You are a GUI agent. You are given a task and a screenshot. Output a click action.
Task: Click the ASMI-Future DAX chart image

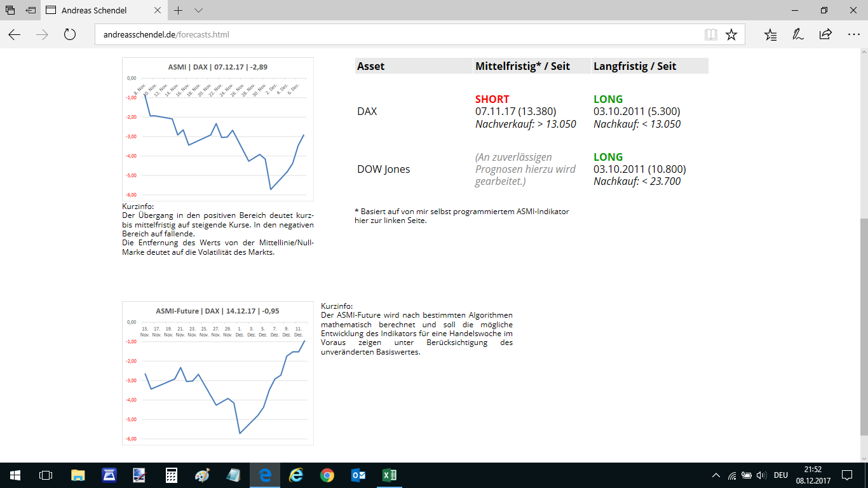tap(217, 373)
